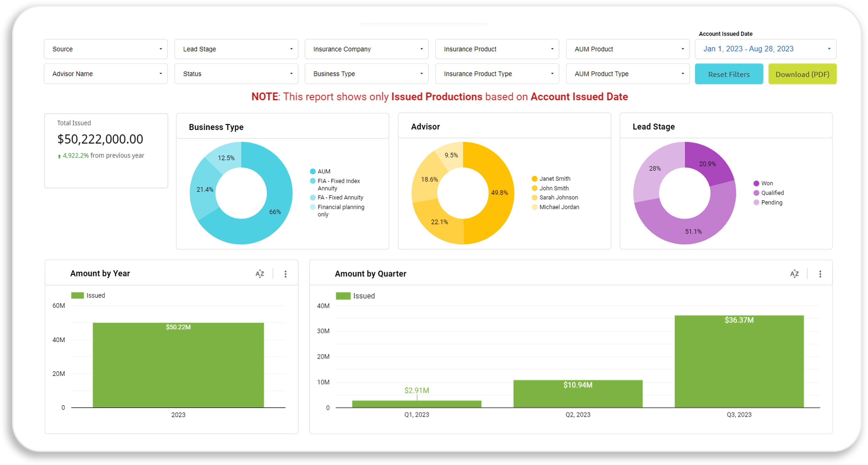The height and width of the screenshot is (465, 868).
Task: Open the Source filter dropdown
Action: point(105,49)
